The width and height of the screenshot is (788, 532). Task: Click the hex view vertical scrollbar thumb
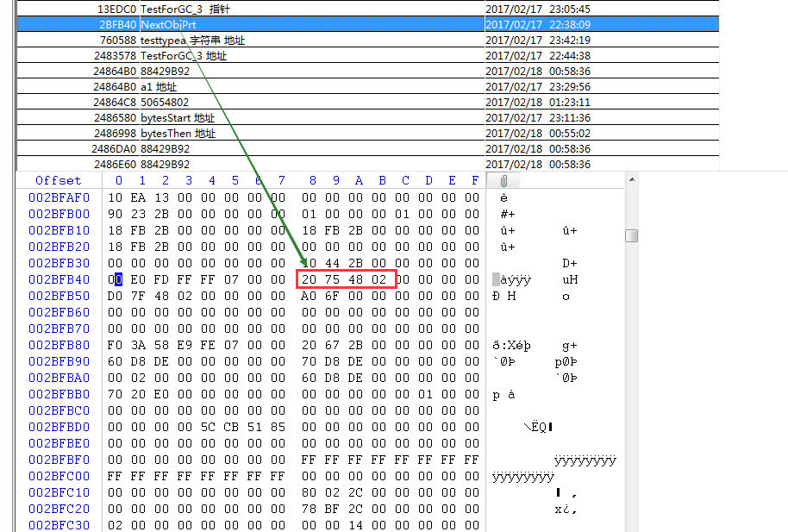click(x=632, y=236)
